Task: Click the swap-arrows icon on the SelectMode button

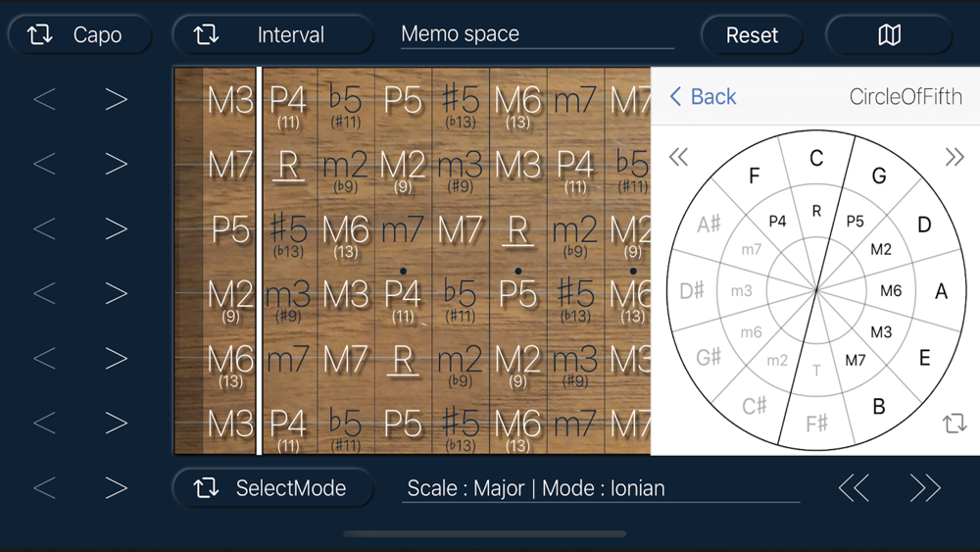Action: [x=206, y=487]
